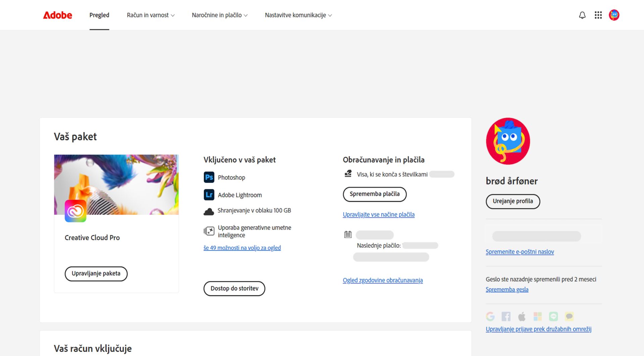The width and height of the screenshot is (644, 356).
Task: Click the large profile picture
Action: [508, 141]
